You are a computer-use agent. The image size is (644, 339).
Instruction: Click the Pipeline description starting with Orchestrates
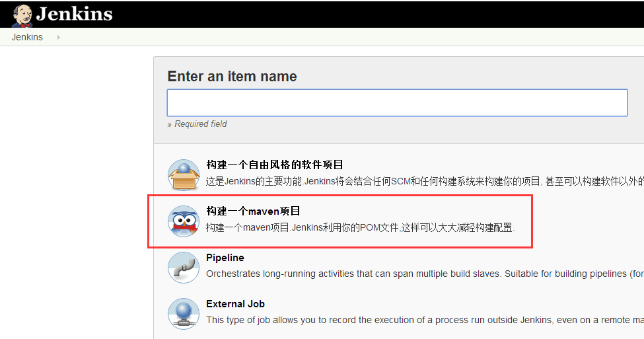point(425,274)
